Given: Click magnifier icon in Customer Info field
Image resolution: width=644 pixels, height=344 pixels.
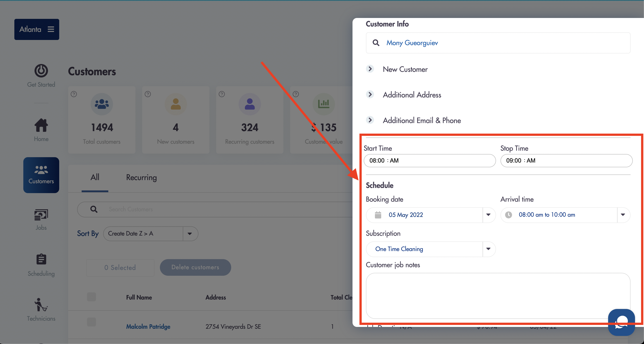Looking at the screenshot, I should pos(376,43).
